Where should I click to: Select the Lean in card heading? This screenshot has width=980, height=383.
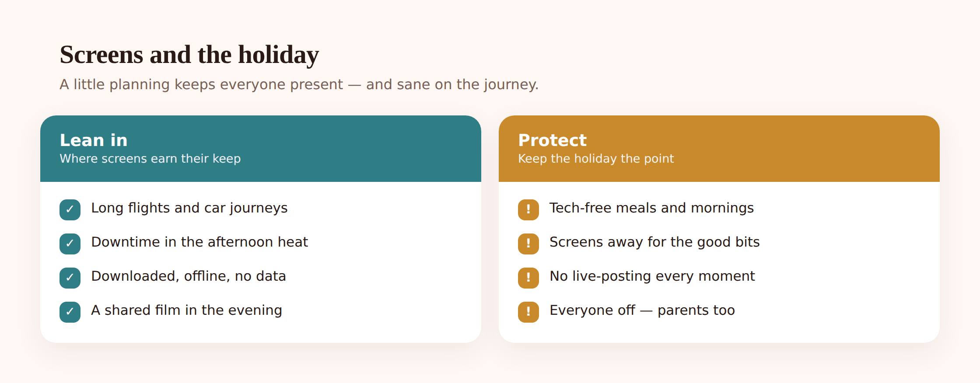pyautogui.click(x=94, y=140)
